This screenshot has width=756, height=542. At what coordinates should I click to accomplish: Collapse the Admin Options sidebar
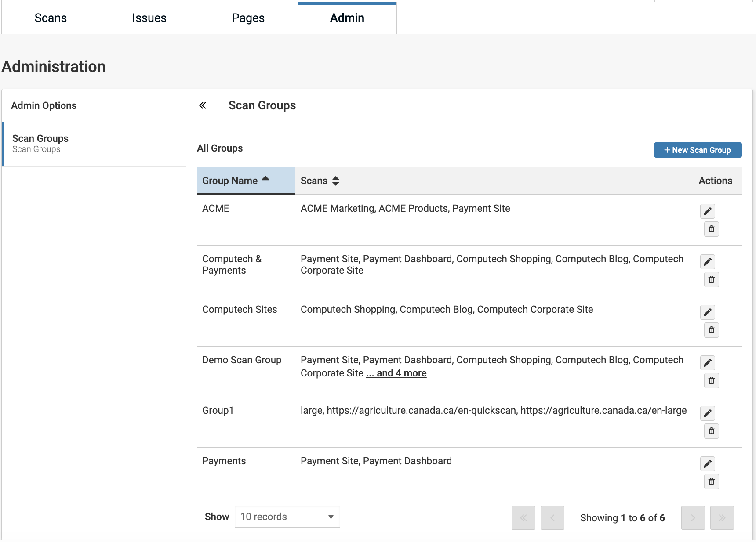point(203,105)
